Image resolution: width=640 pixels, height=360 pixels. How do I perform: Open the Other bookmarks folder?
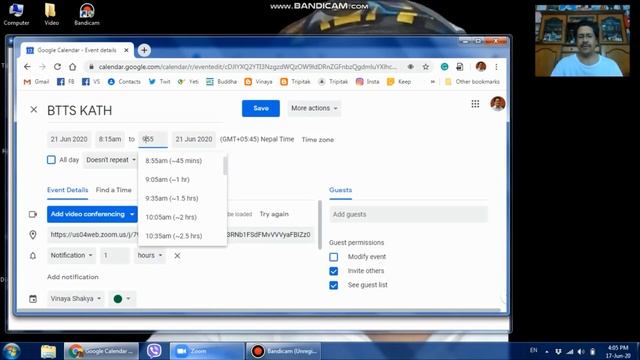coord(472,82)
